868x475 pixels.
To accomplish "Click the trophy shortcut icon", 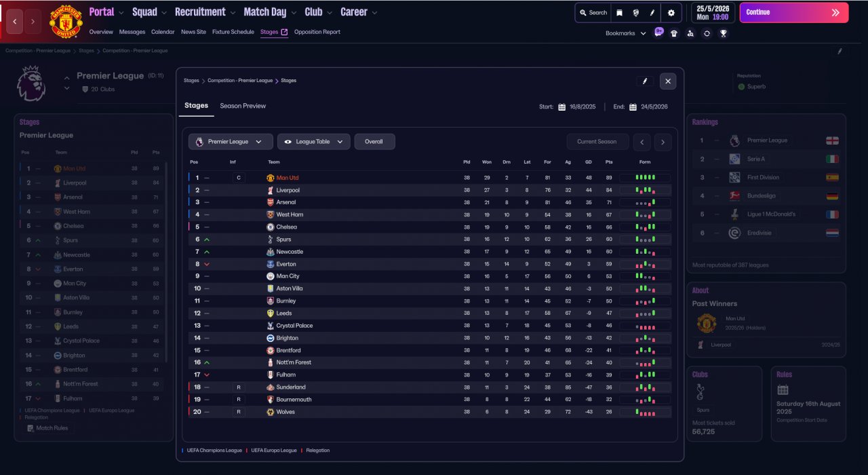I will [x=724, y=33].
